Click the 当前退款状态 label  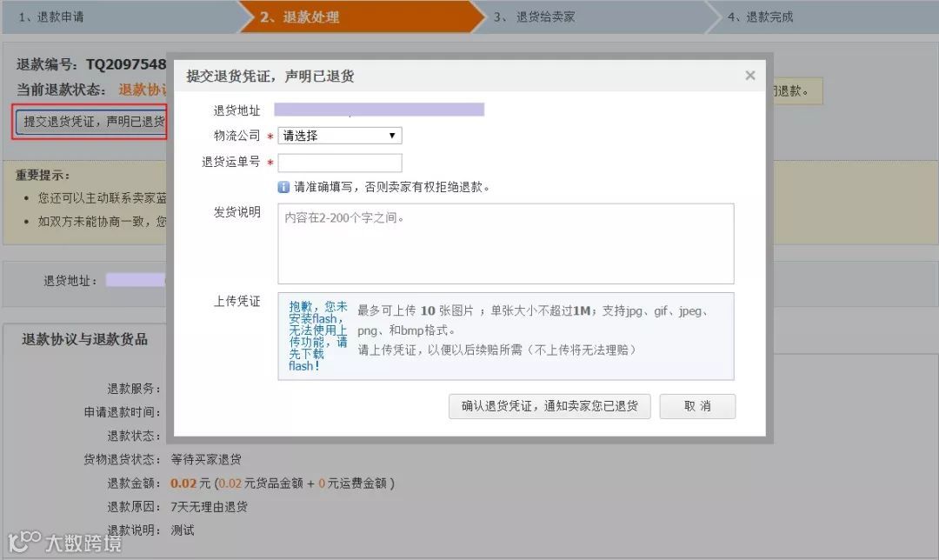point(61,90)
